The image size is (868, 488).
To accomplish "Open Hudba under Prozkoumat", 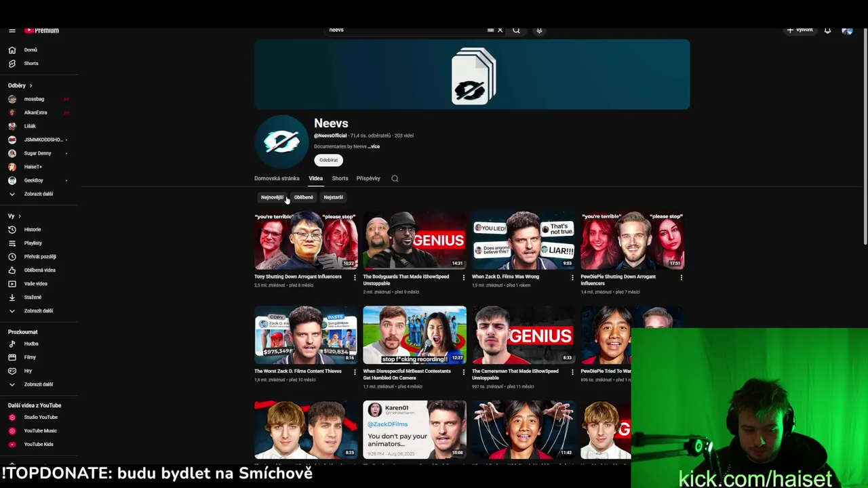I will [39, 344].
